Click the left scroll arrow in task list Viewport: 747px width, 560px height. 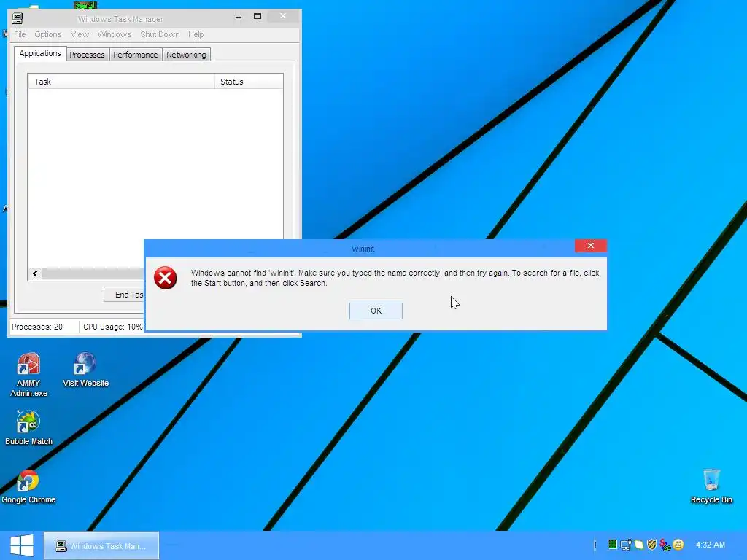tap(35, 274)
